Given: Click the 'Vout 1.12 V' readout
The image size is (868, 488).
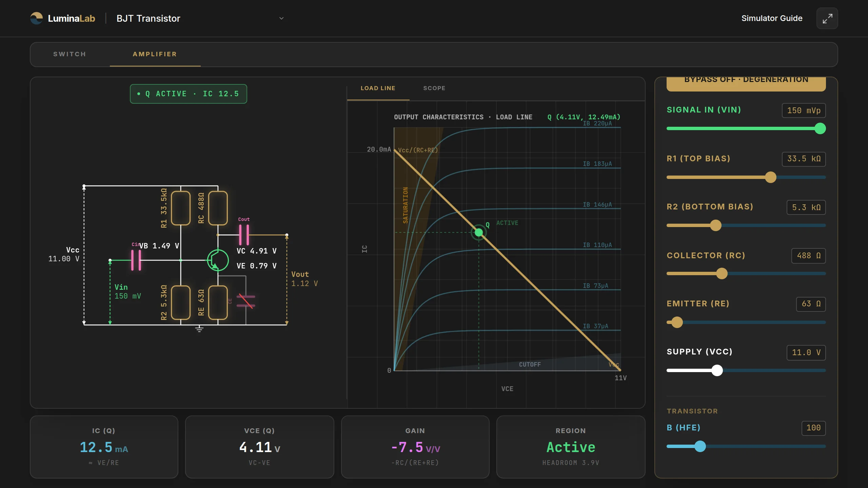Looking at the screenshot, I should coord(304,279).
